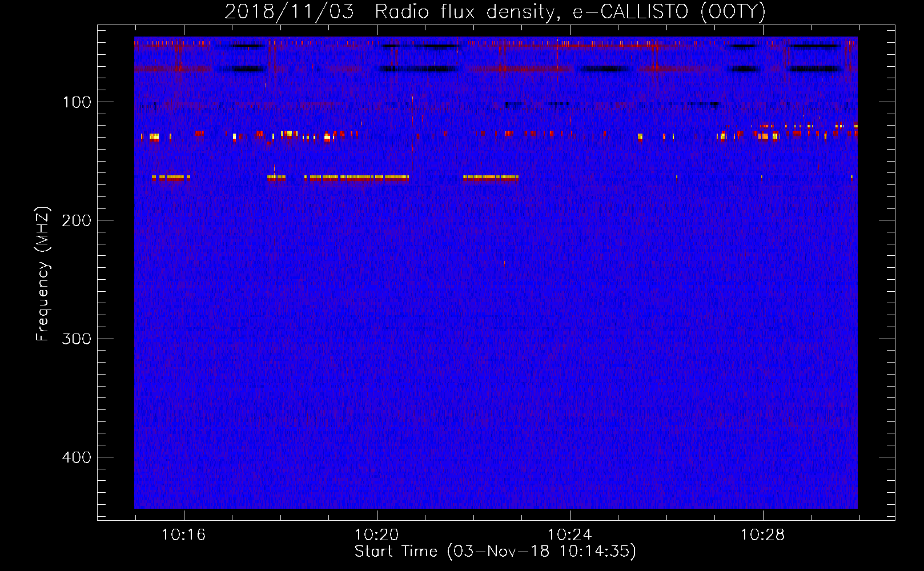
Task: Select the 400 frequency tick label
Action: pyautogui.click(x=77, y=457)
